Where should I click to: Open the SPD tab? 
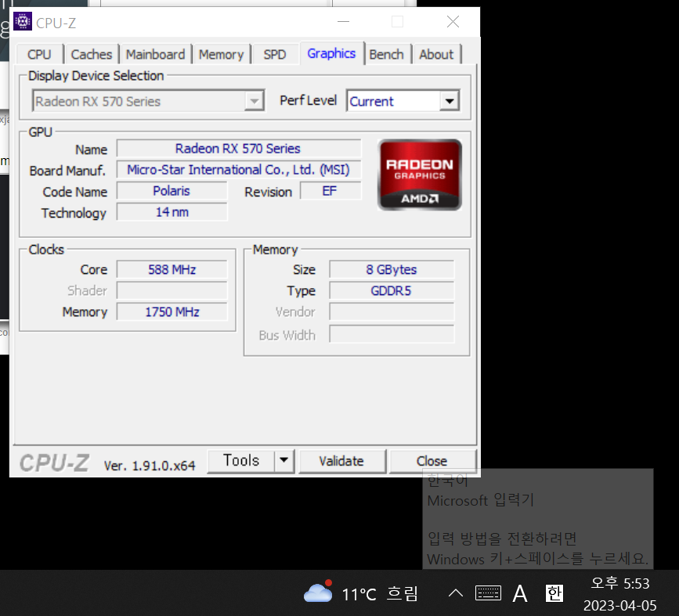[x=275, y=55]
